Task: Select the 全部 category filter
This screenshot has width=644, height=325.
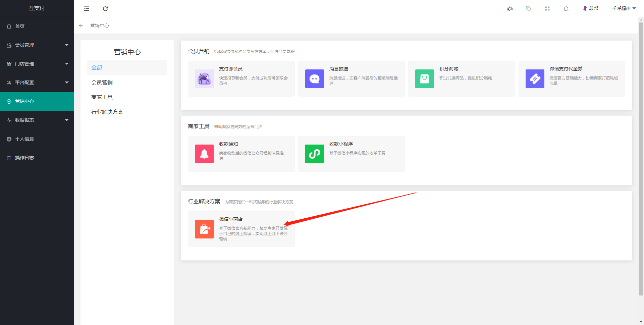Action: click(127, 68)
